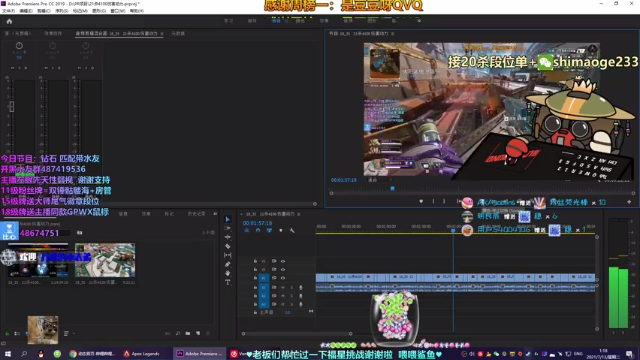Toggle V1 track output eye icon
The image size is (640, 360).
pyautogui.click(x=283, y=278)
